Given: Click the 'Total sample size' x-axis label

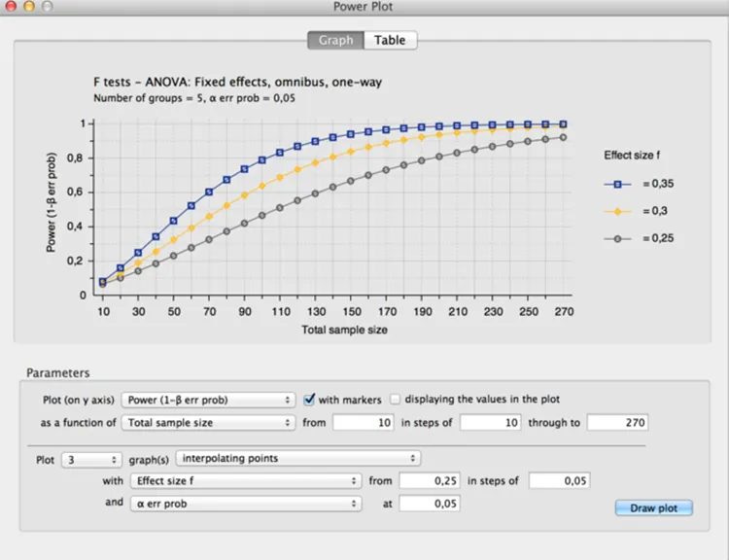Looking at the screenshot, I should (x=344, y=330).
